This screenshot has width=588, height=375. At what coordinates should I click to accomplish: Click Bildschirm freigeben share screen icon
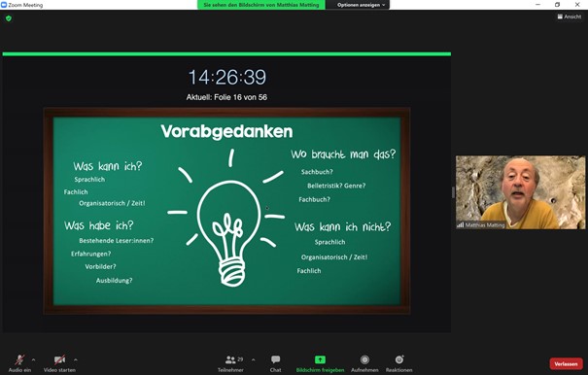pyautogui.click(x=320, y=360)
